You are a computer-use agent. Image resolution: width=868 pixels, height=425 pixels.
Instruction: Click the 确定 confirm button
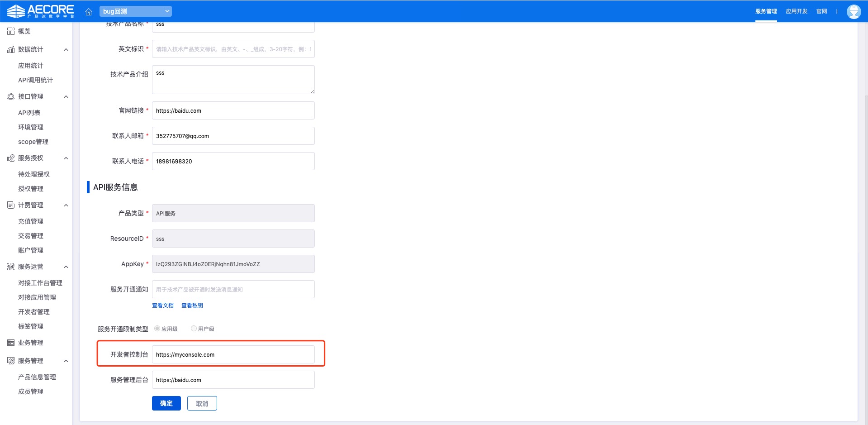coord(166,403)
